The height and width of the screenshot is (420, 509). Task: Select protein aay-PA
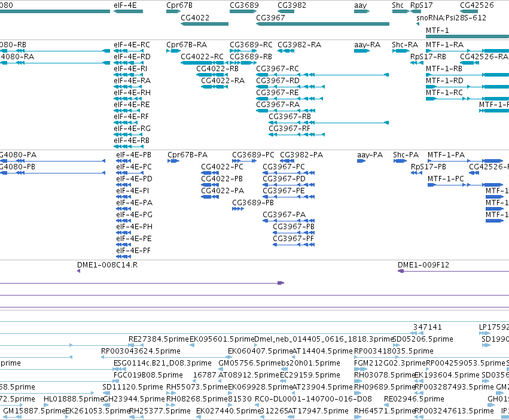coord(370,155)
